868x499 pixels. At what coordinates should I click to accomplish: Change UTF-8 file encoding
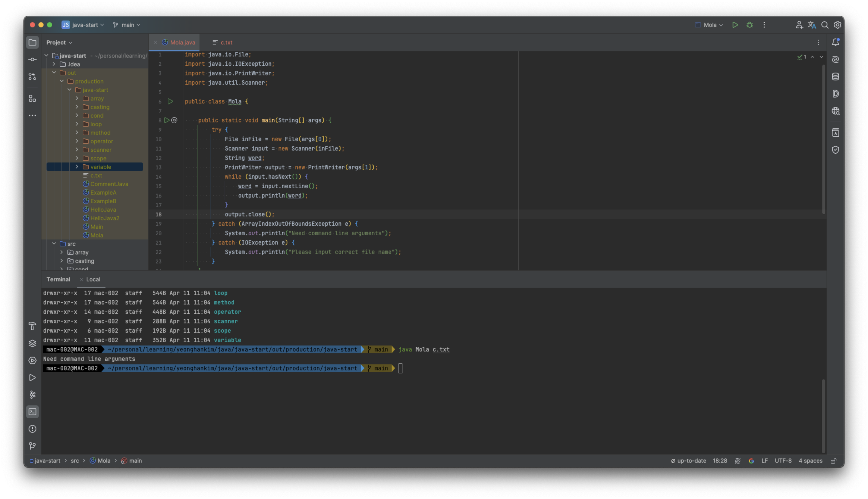pos(783,461)
